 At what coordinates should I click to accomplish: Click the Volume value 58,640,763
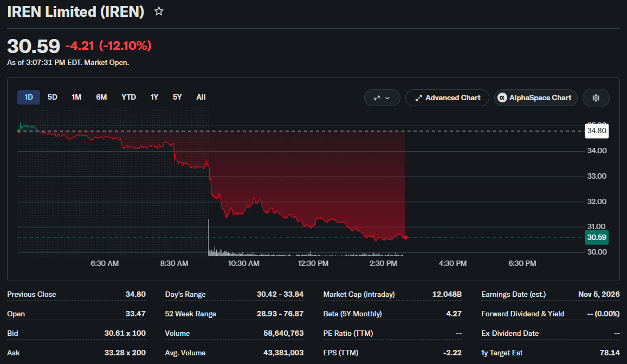tap(283, 333)
